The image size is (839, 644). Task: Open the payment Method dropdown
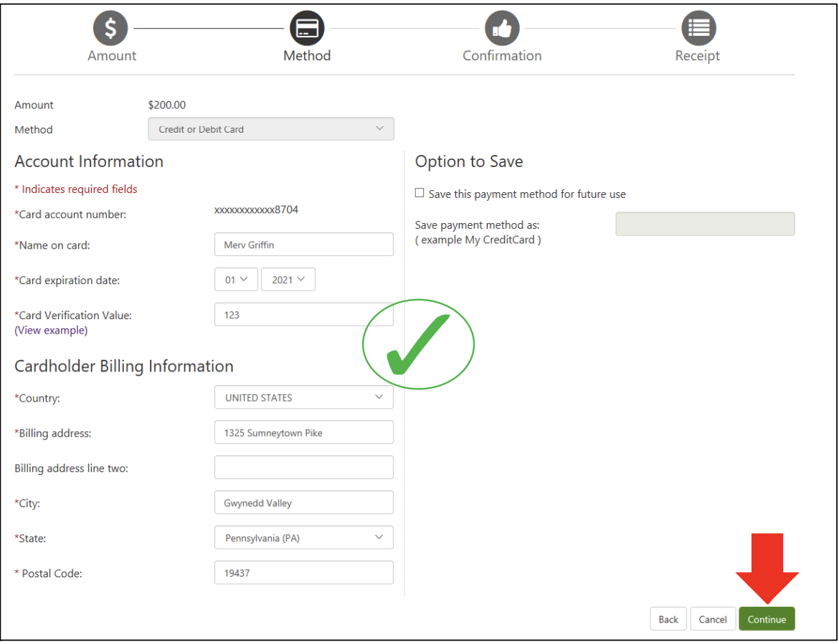[271, 129]
